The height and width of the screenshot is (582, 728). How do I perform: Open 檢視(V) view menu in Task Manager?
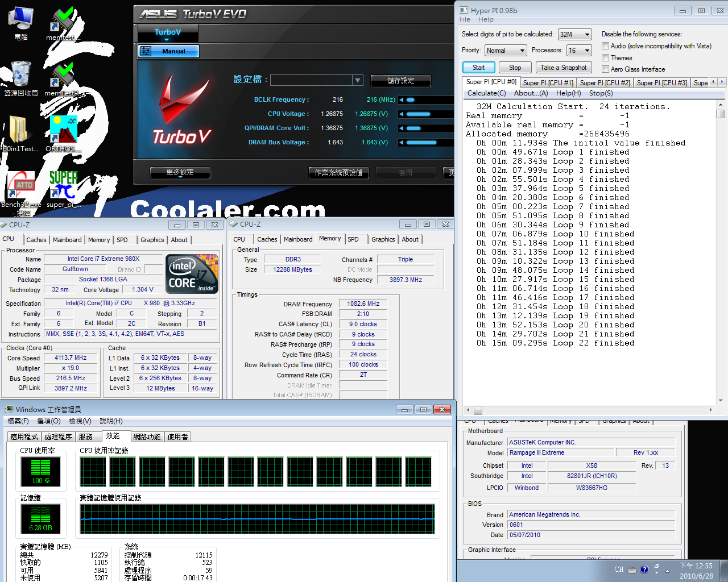click(x=80, y=421)
